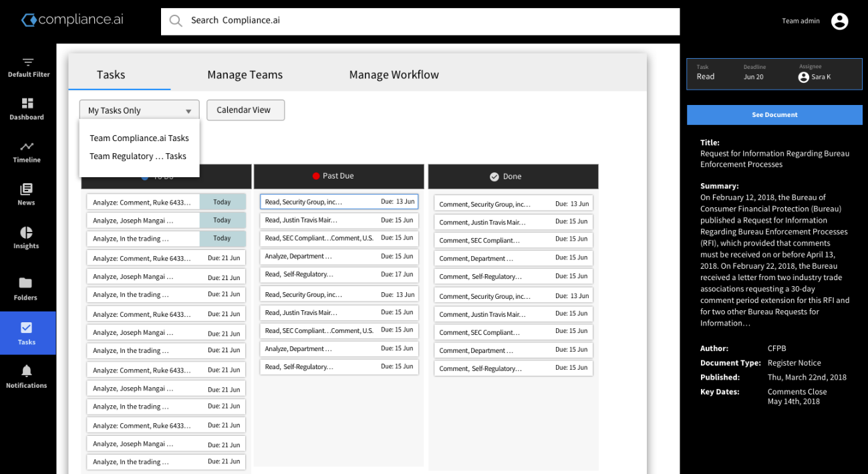Click the See Document button

774,115
